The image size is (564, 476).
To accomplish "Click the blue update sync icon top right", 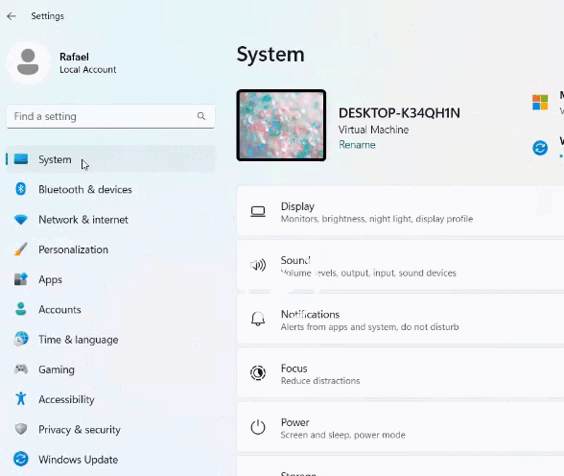I will tap(540, 148).
